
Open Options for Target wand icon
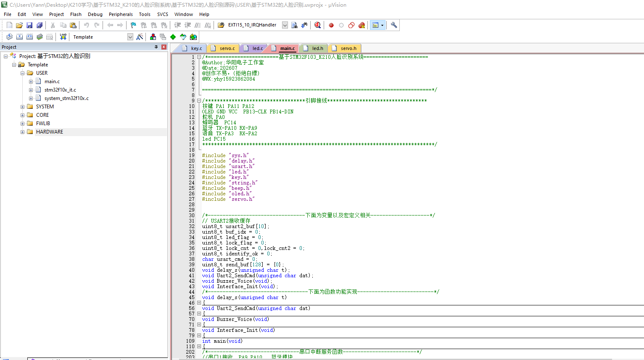[140, 37]
